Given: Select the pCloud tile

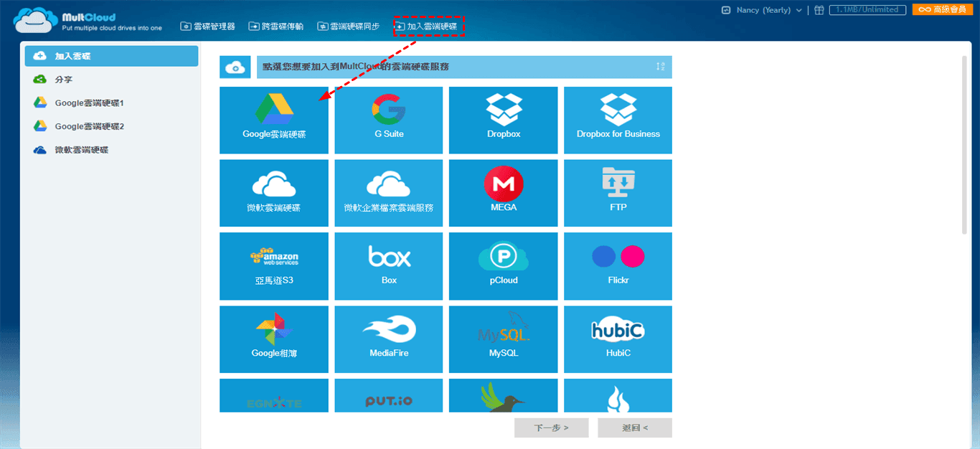Looking at the screenshot, I should 504,266.
